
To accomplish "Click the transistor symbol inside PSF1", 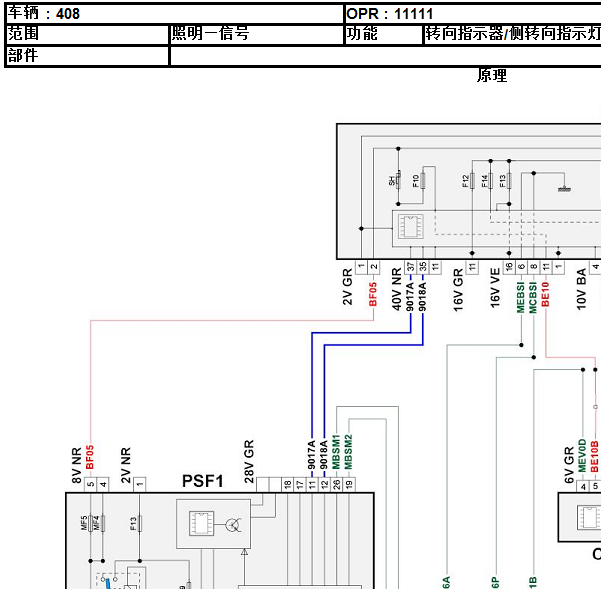I will pos(233,525).
